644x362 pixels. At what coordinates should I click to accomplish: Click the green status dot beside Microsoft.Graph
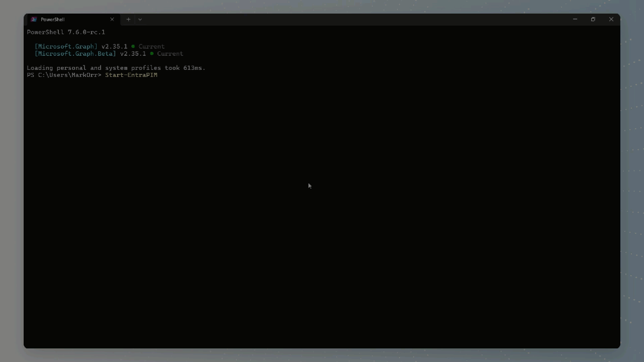coord(133,46)
